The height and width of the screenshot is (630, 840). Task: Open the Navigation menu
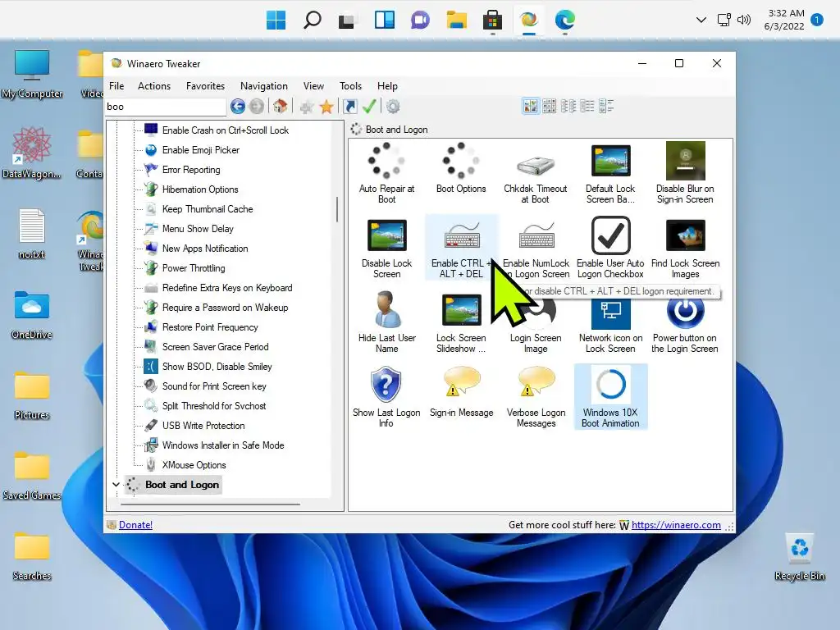coord(263,85)
